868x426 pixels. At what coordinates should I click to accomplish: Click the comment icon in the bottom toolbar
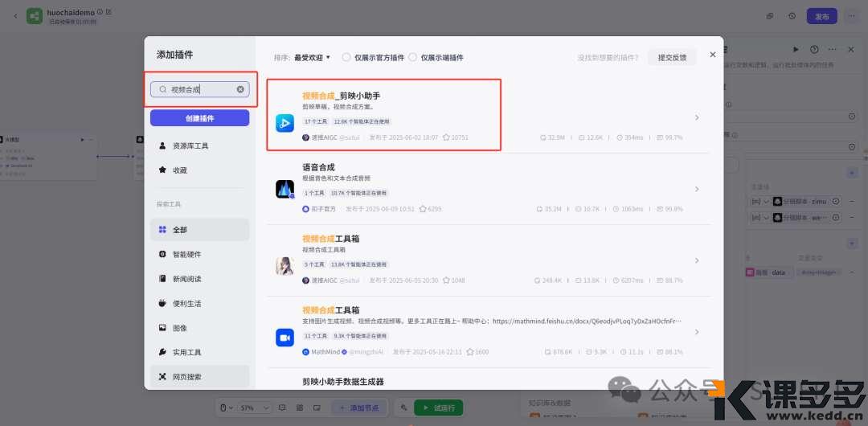click(x=282, y=408)
